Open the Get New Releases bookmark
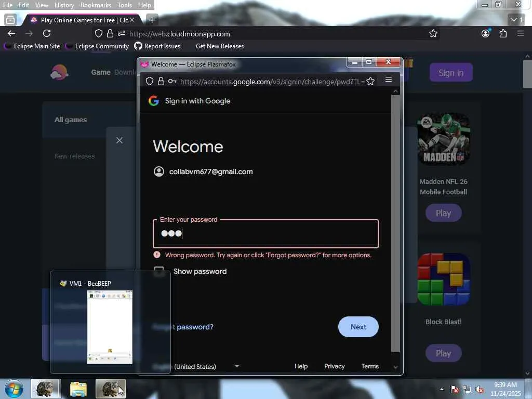Viewport: 532px width, 399px height. [220, 46]
